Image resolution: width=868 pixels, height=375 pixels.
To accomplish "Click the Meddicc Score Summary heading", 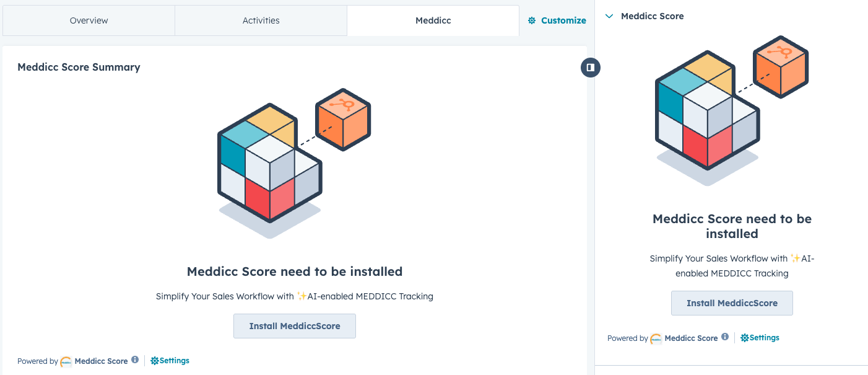I will (x=78, y=67).
